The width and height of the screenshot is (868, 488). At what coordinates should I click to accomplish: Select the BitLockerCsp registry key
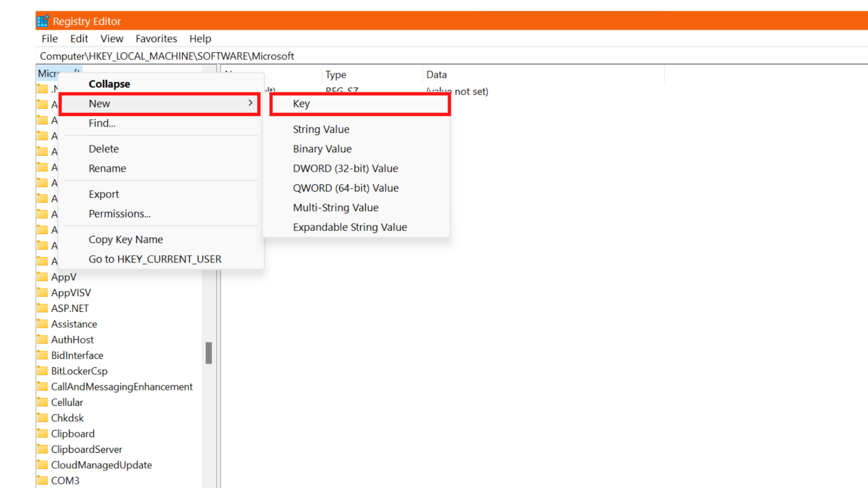[x=79, y=371]
